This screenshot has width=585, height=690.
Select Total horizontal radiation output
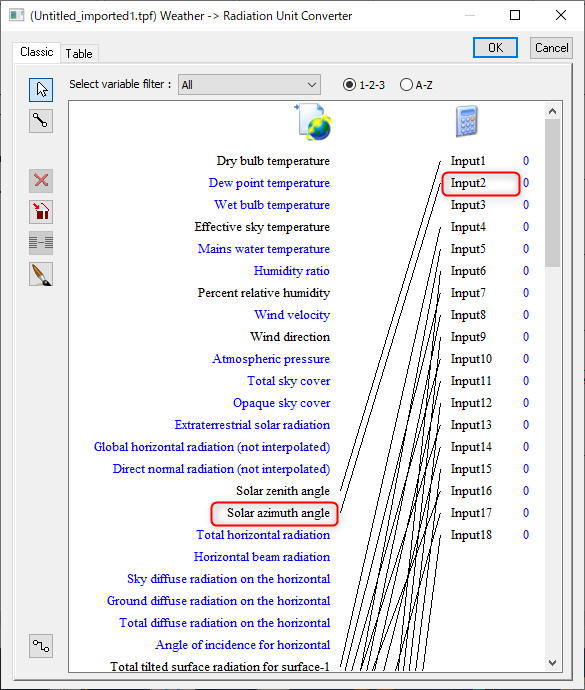(263, 535)
